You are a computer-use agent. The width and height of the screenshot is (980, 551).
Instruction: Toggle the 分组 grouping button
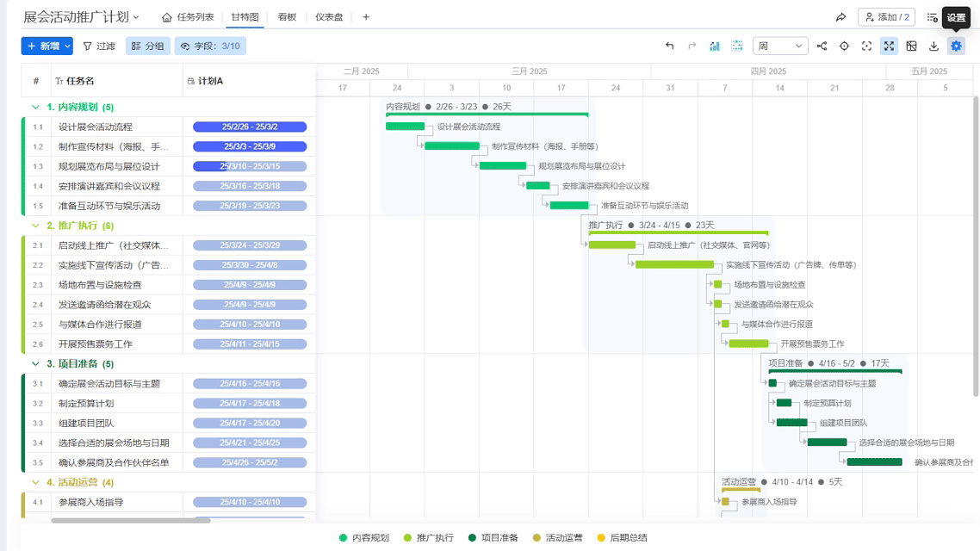pos(147,46)
